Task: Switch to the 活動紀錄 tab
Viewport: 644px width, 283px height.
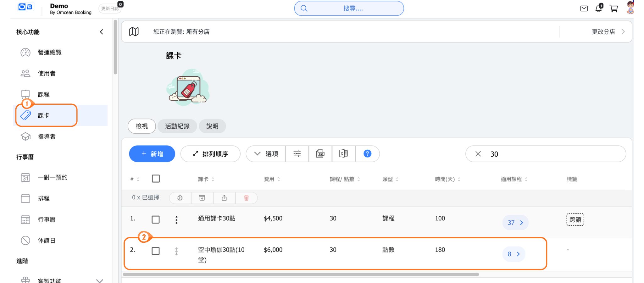Action: [x=177, y=126]
